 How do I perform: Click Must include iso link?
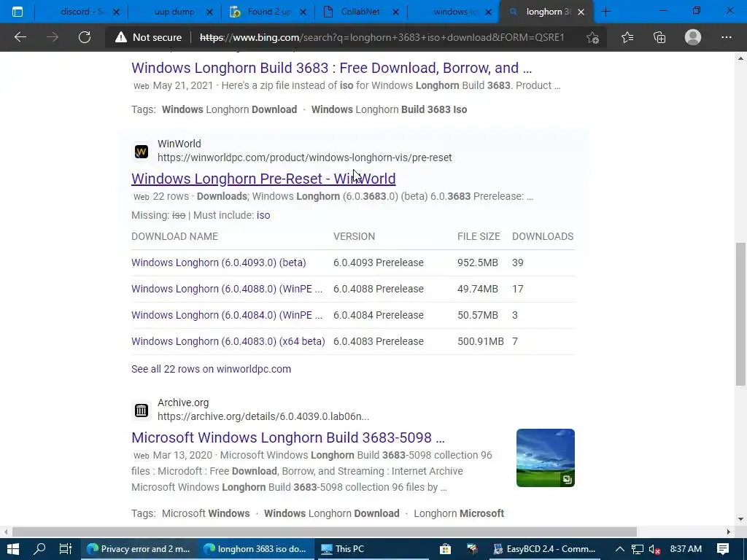(x=263, y=215)
